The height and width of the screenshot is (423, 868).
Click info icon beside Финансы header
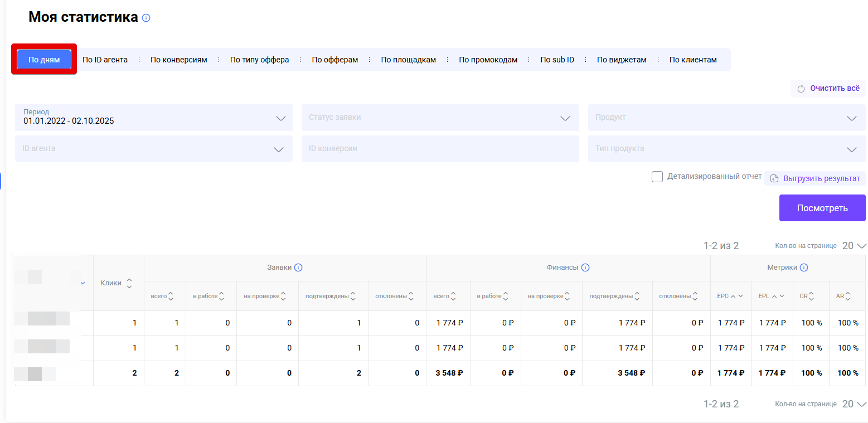click(585, 268)
